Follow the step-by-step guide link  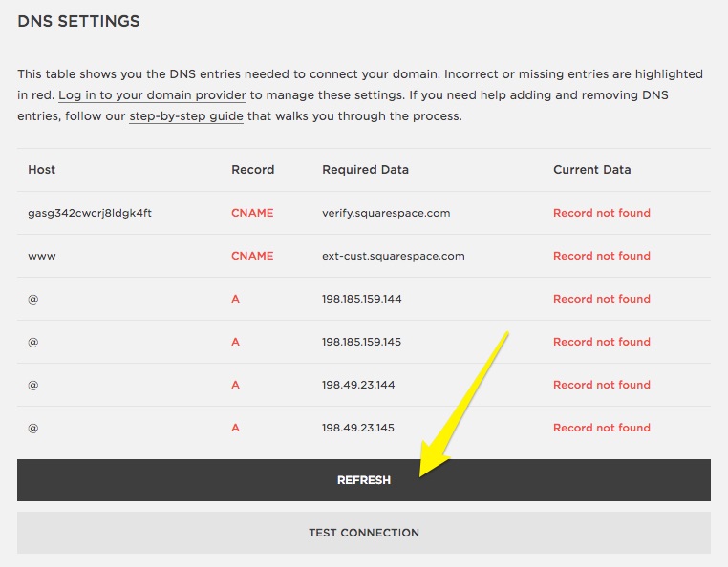click(186, 116)
